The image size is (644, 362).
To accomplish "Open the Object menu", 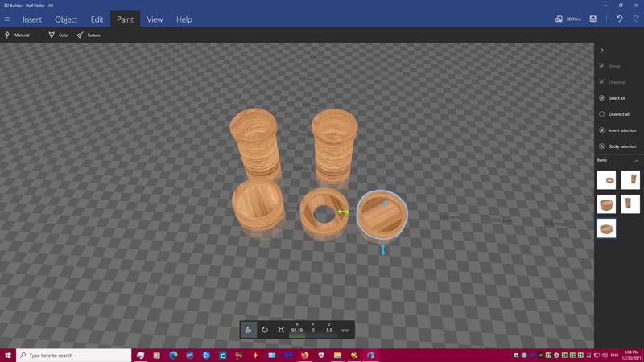I will coord(66,19).
